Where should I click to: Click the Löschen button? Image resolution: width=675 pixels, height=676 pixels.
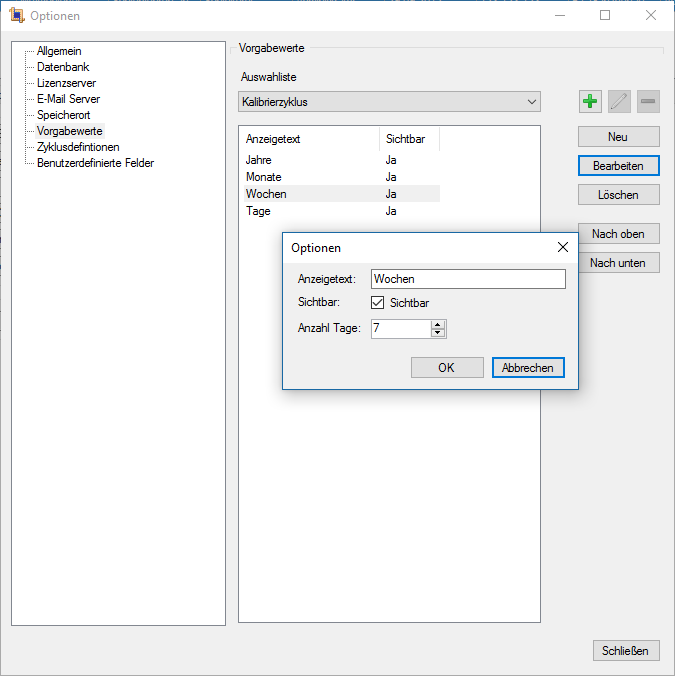[x=618, y=195]
